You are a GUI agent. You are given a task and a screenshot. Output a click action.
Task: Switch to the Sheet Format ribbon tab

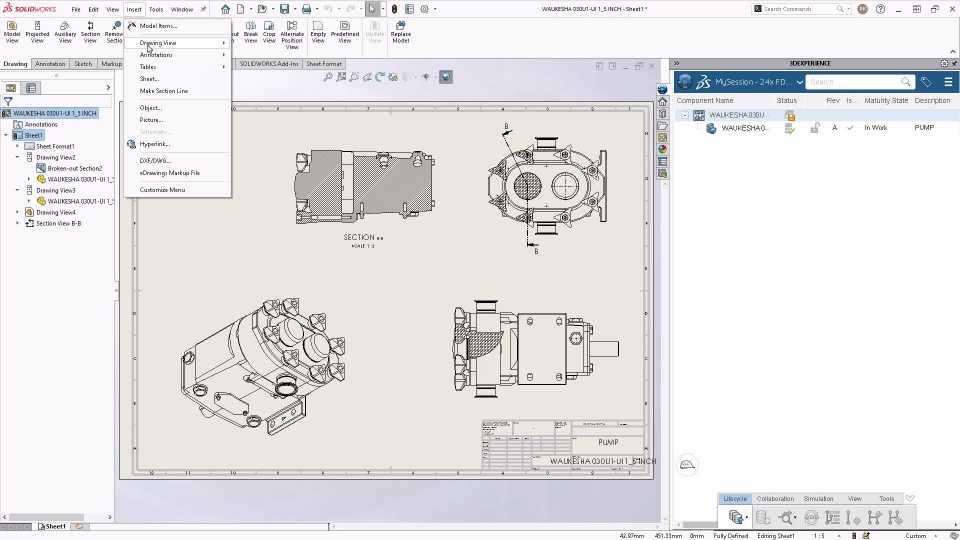coord(324,64)
